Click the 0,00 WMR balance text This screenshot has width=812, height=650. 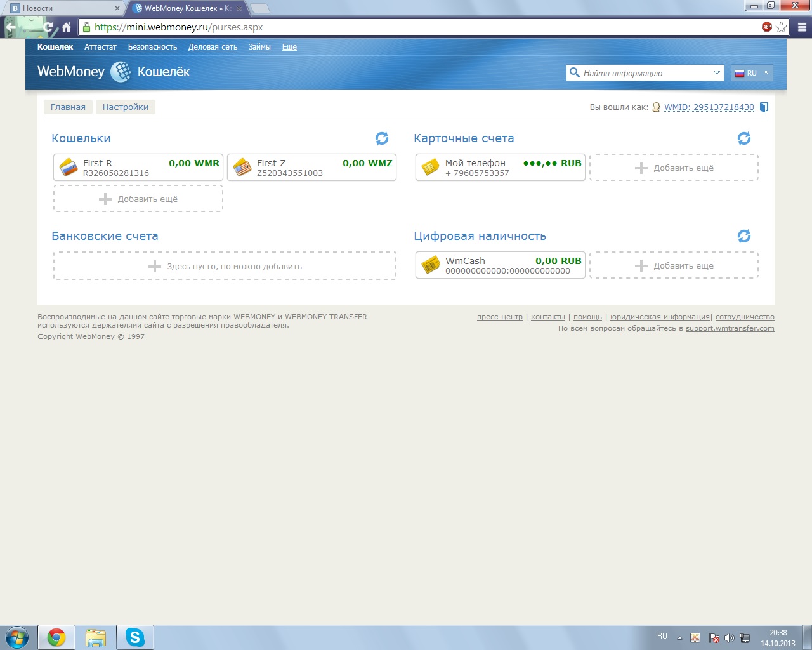pos(194,163)
